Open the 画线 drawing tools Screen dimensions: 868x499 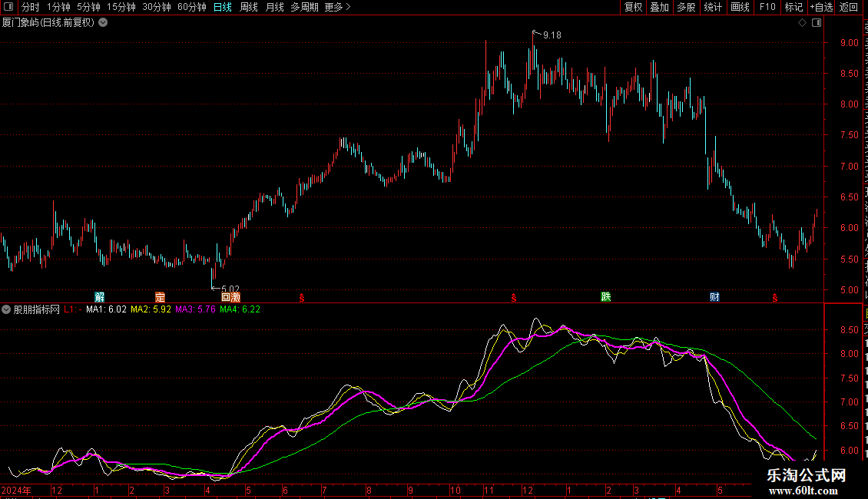point(740,7)
